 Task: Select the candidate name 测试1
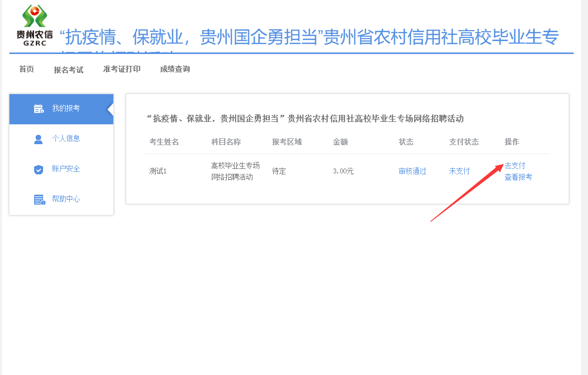pos(158,171)
